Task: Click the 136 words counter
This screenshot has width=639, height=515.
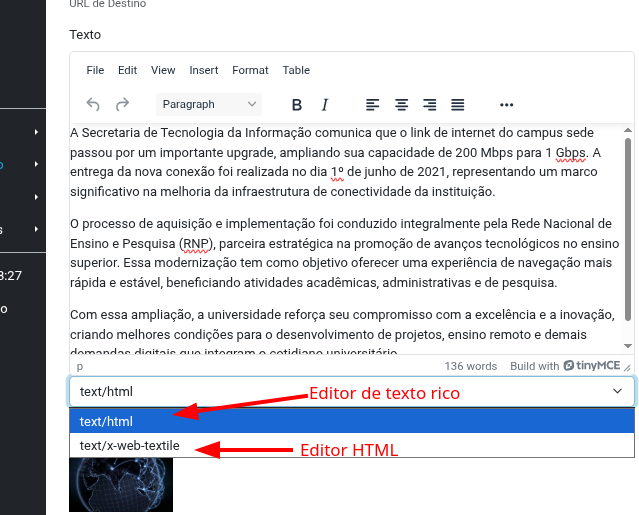Action: 471,366
